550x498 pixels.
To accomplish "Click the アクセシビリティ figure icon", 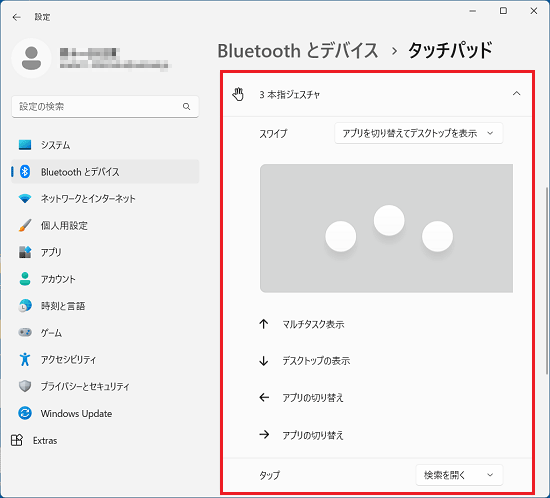I will point(25,359).
